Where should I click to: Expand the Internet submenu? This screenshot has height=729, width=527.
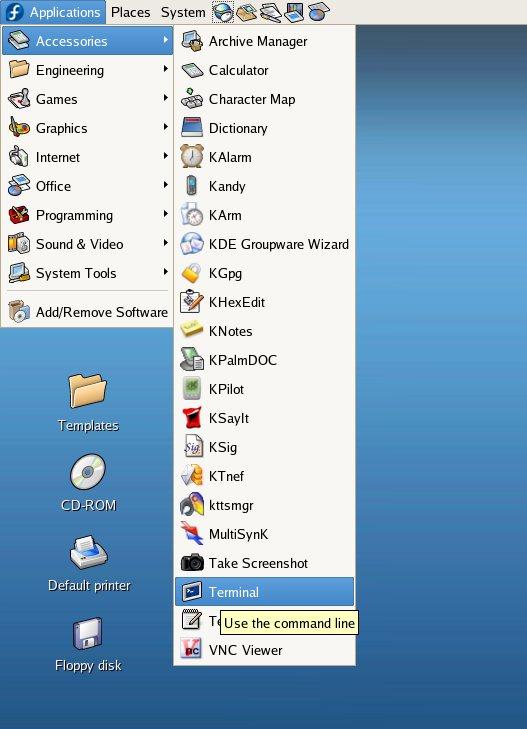point(87,157)
